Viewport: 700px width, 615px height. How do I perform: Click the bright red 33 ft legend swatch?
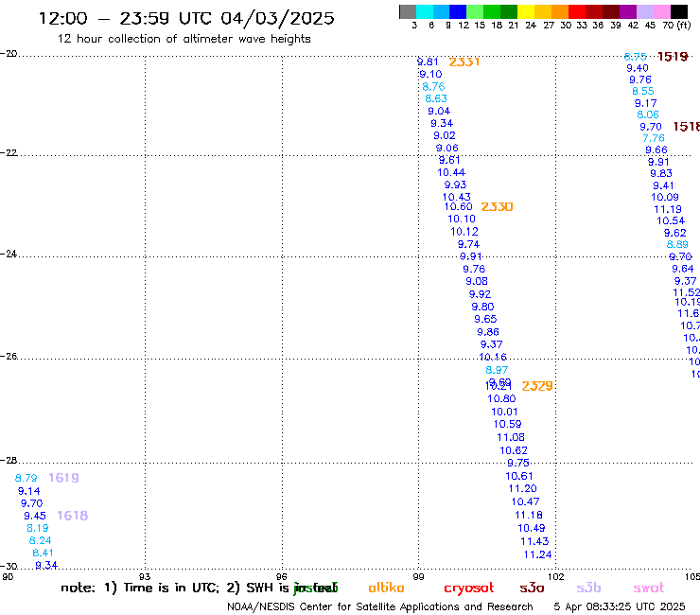576,11
